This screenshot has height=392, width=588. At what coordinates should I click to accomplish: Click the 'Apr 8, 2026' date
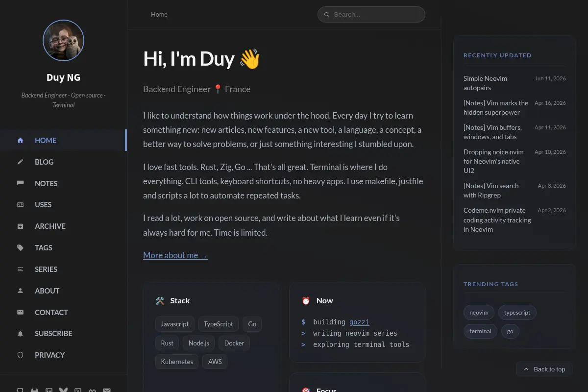[x=552, y=186]
